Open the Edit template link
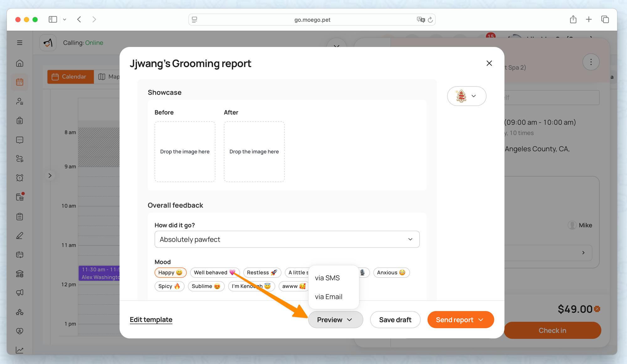 pyautogui.click(x=151, y=320)
